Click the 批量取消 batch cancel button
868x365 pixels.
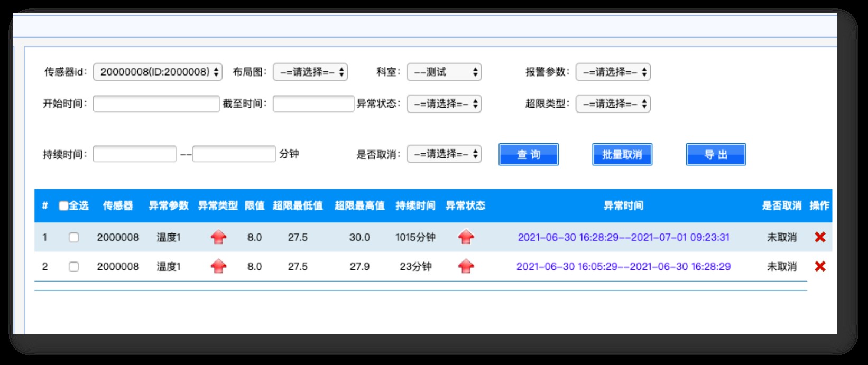tap(622, 154)
